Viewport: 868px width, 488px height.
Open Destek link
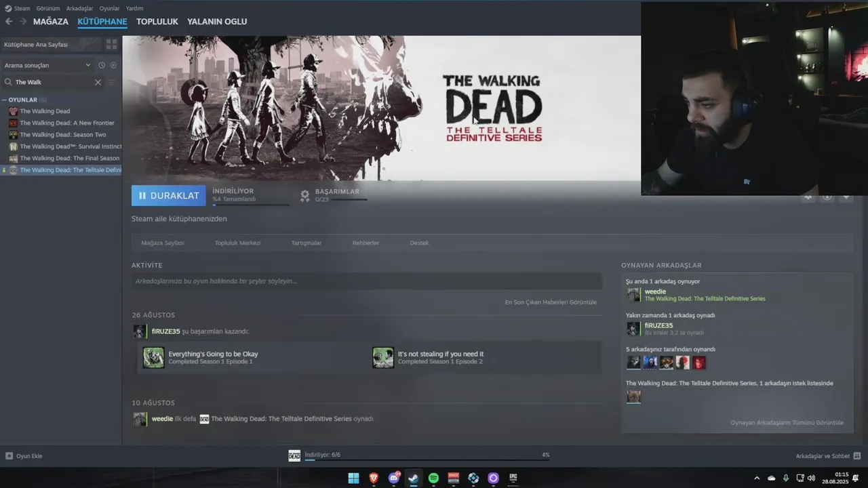pyautogui.click(x=419, y=243)
